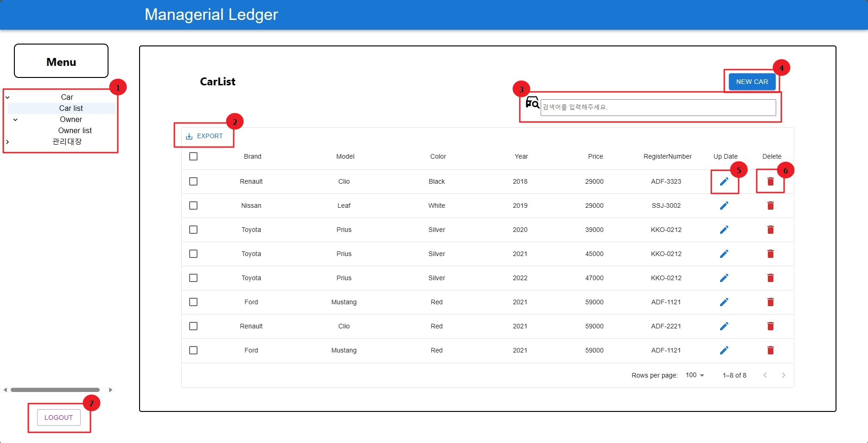Edit the Renault Clio ADF-3323 row

(x=724, y=181)
